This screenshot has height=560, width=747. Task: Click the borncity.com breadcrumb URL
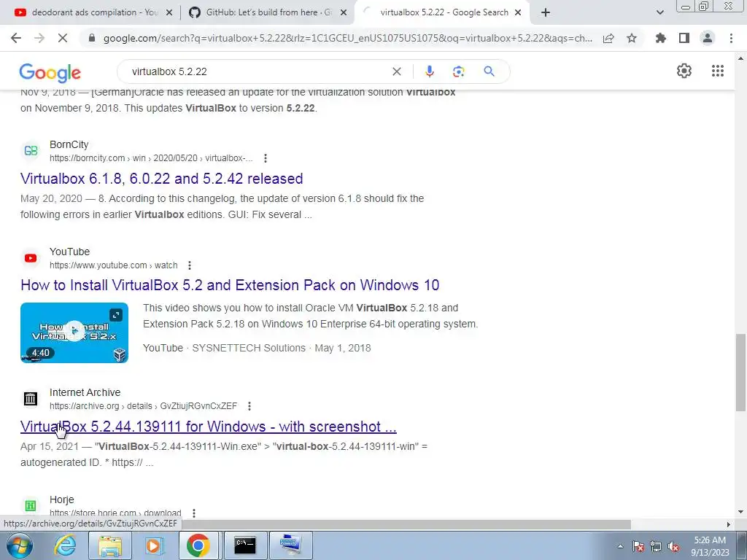[151, 158]
